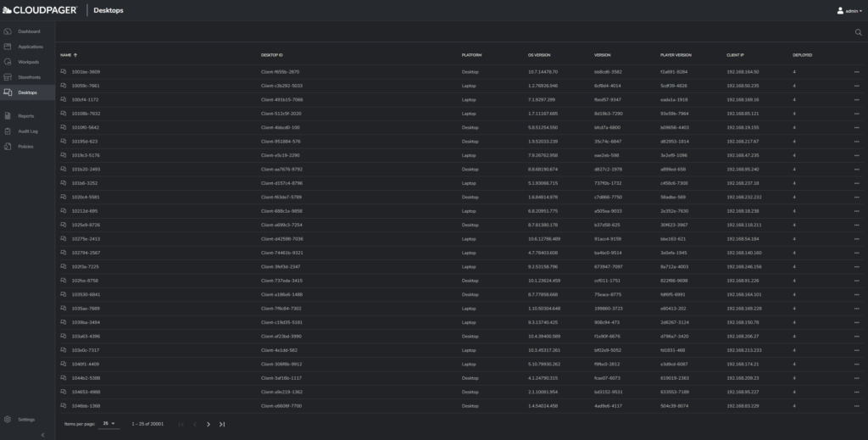Screen dimensions: 868x440
Task: Open more options for row 10195d-623
Action: (x=856, y=142)
